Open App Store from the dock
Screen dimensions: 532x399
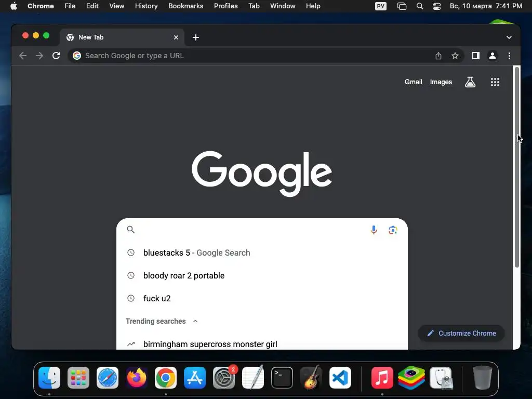(195, 378)
